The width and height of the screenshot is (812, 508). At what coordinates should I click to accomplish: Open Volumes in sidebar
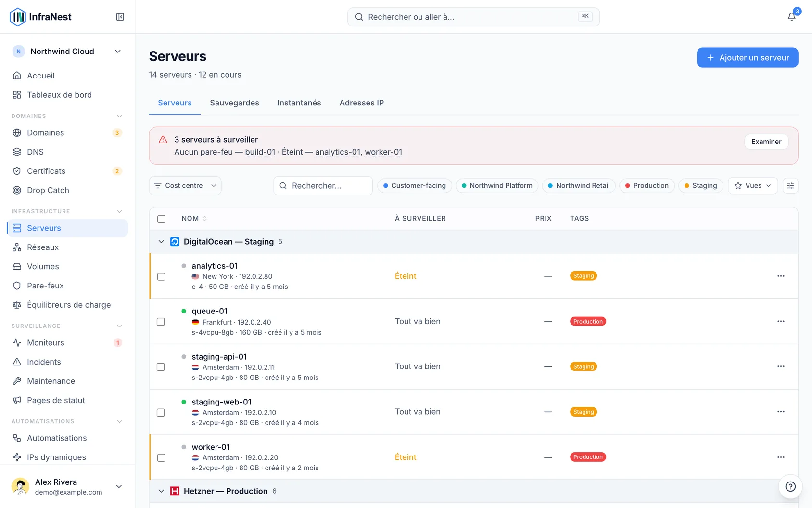[67, 266]
